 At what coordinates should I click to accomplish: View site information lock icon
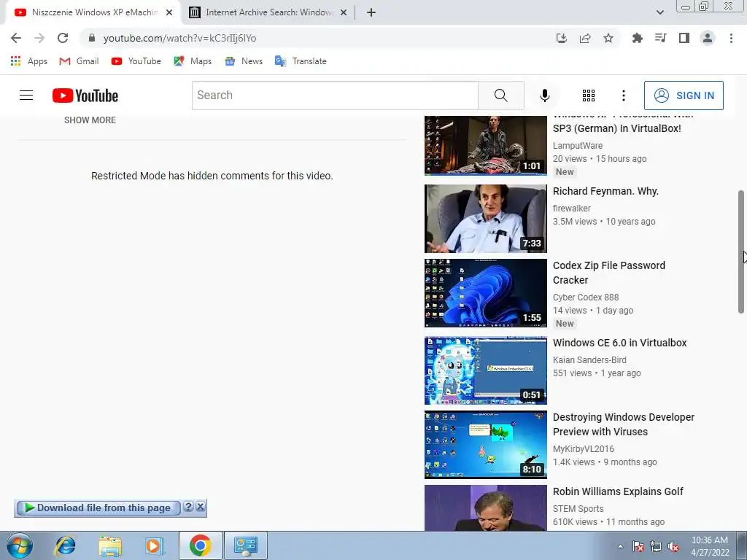point(92,38)
